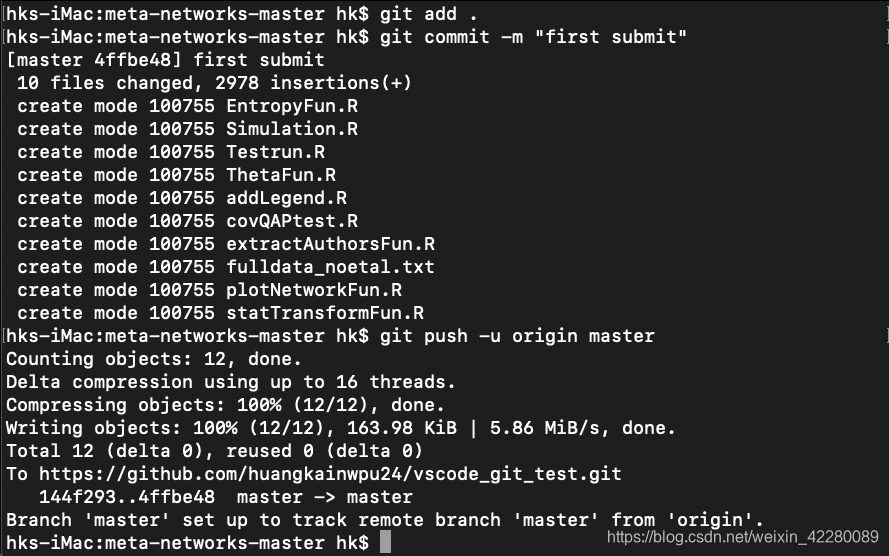Click the plotNetworkFun.R filename
This screenshot has width=889, height=556.
pyautogui.click(x=314, y=290)
